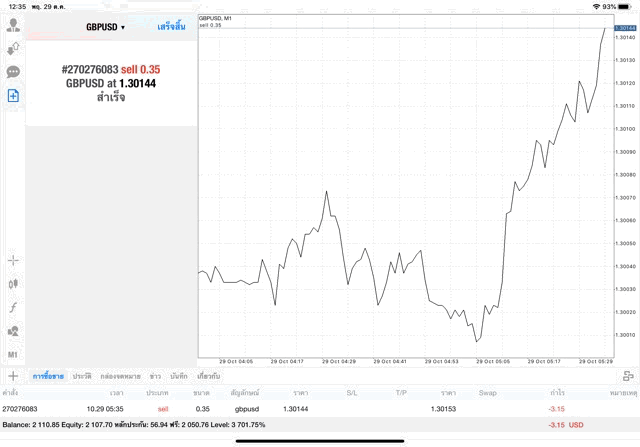Open the ข่าว news tab
640x447 pixels.
point(155,376)
